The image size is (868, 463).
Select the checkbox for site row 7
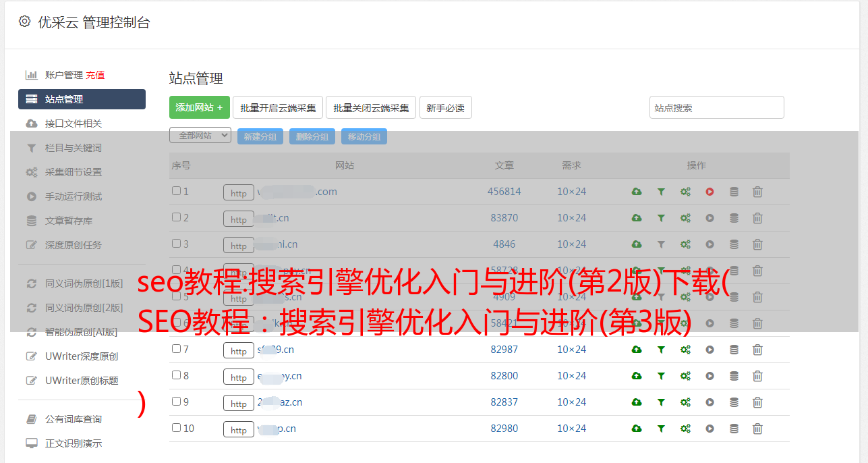click(176, 349)
